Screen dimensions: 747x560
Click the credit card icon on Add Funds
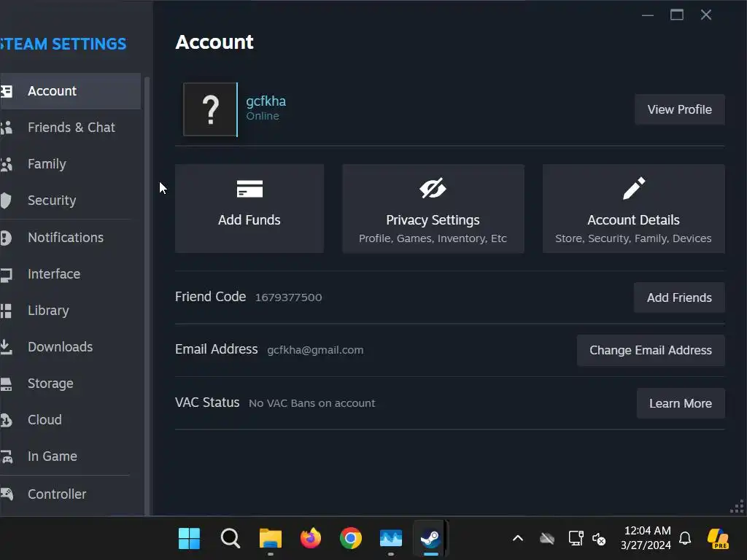coord(249,189)
